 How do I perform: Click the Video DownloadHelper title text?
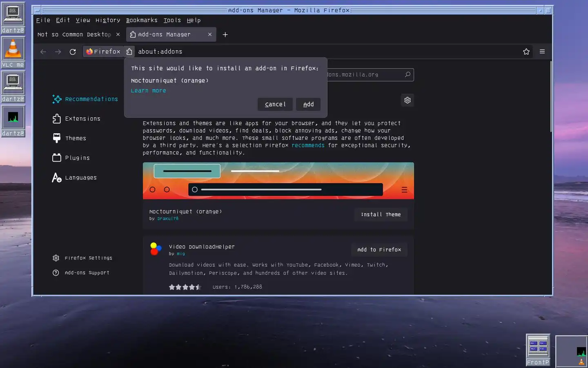pyautogui.click(x=202, y=247)
